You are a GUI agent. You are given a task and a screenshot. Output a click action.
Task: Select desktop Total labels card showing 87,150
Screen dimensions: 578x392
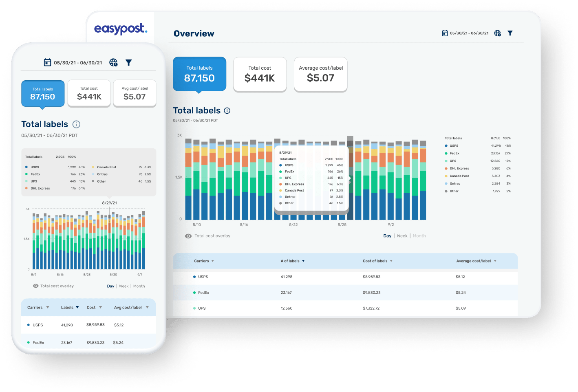199,74
